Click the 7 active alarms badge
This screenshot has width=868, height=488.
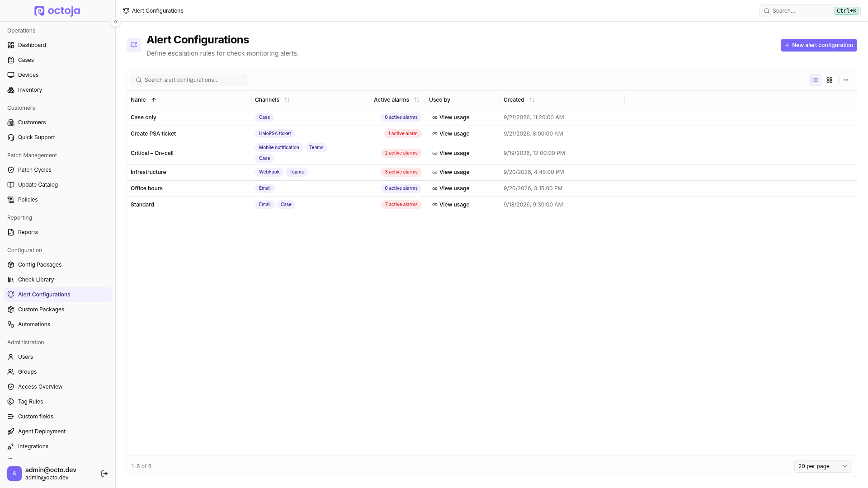click(401, 205)
